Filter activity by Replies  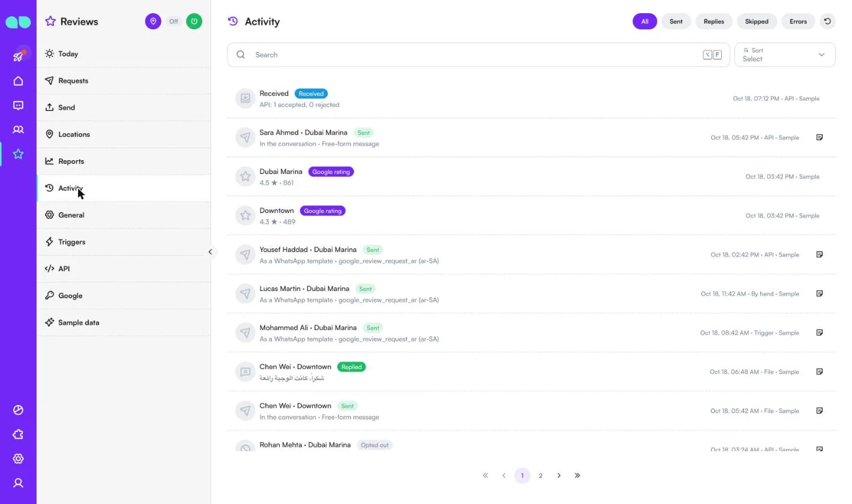pyautogui.click(x=714, y=22)
